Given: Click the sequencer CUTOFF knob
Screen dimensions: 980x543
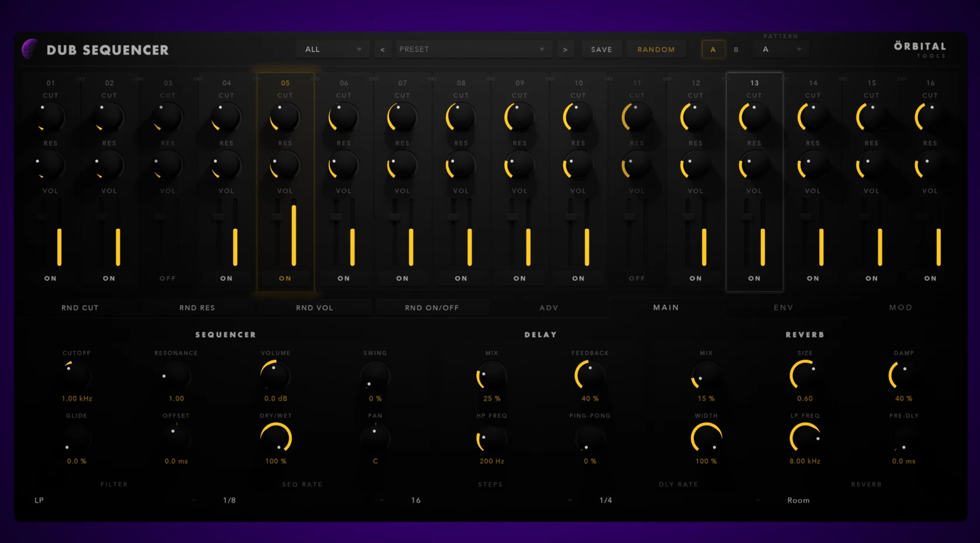Looking at the screenshot, I should tap(77, 375).
